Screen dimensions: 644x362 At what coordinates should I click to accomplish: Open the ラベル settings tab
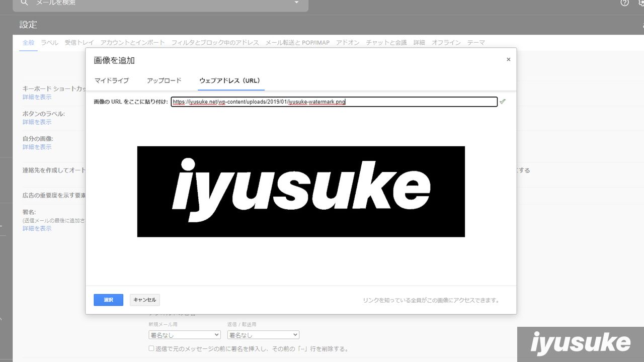(49, 43)
